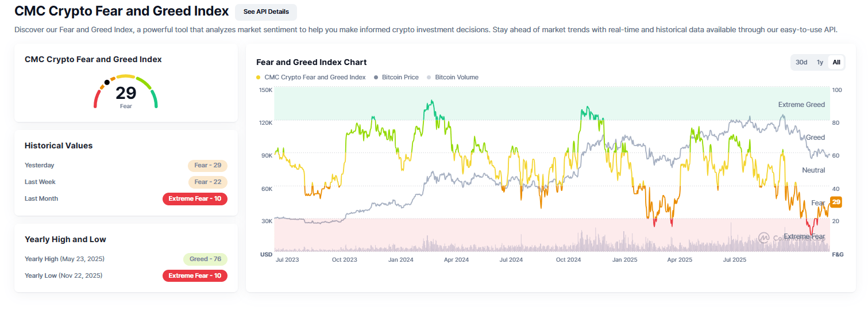Click the orange 29 current value marker
This screenshot has width=868, height=310.
coord(836,202)
